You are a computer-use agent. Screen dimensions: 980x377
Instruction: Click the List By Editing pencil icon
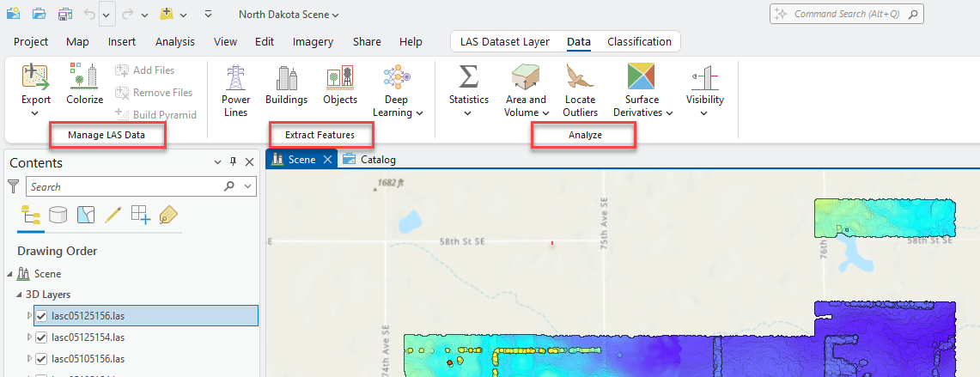pos(113,216)
